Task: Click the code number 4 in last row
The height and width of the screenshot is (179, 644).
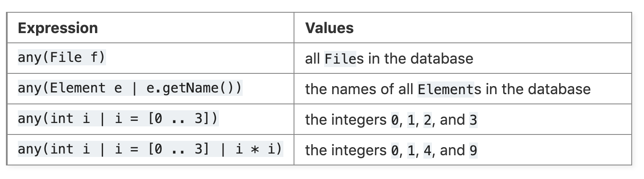Action: coord(427,151)
